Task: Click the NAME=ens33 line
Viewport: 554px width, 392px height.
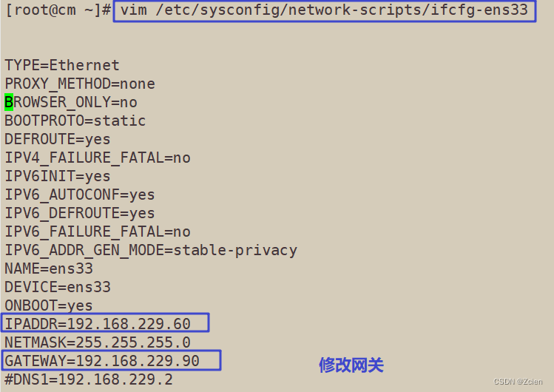Action: [x=49, y=268]
